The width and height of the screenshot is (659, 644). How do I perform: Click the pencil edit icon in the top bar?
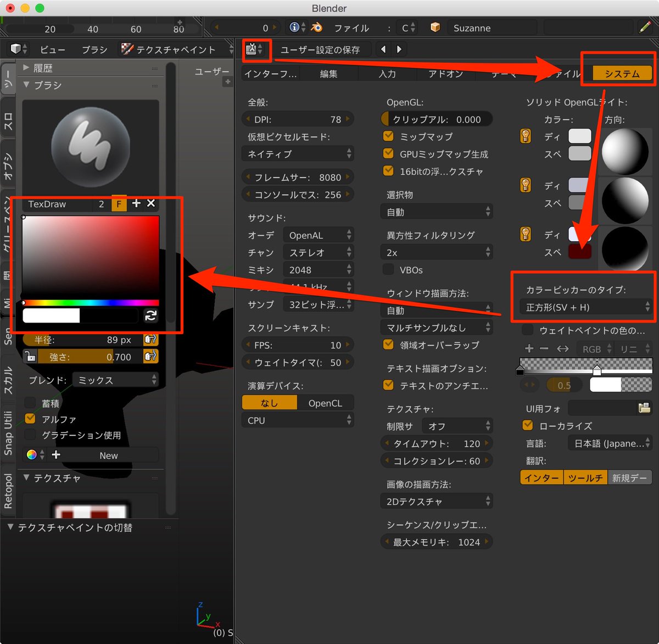[x=645, y=27]
